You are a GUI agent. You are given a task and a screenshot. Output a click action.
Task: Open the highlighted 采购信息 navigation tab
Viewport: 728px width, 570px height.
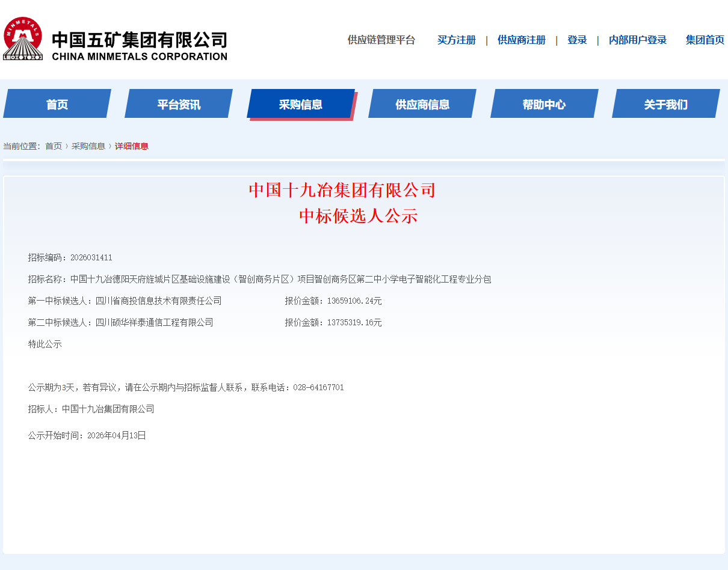coord(301,104)
